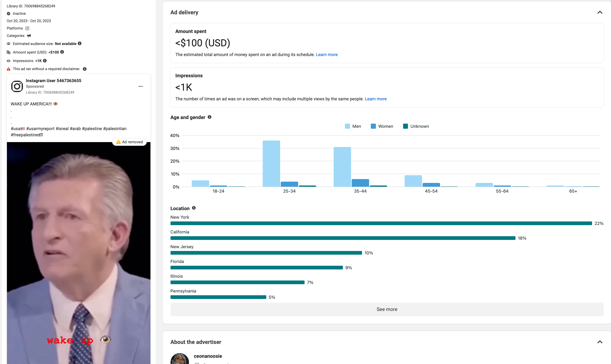Click info icon next to Impressions <1K

(45, 61)
